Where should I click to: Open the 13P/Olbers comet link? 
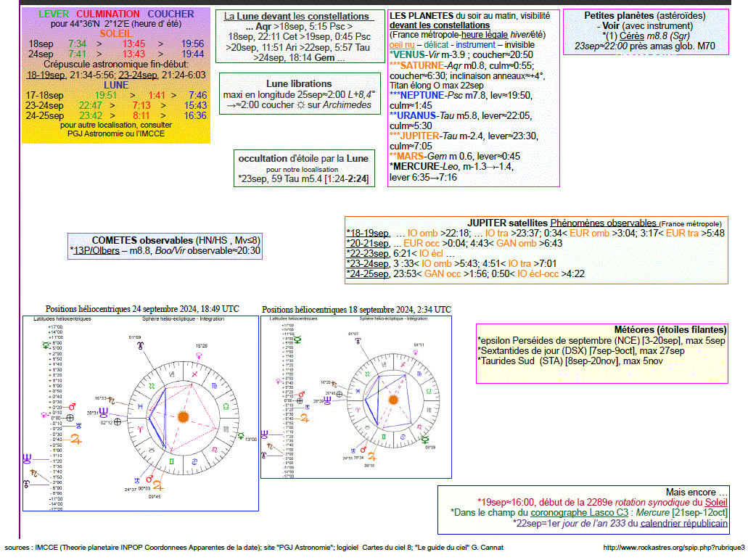96,250
